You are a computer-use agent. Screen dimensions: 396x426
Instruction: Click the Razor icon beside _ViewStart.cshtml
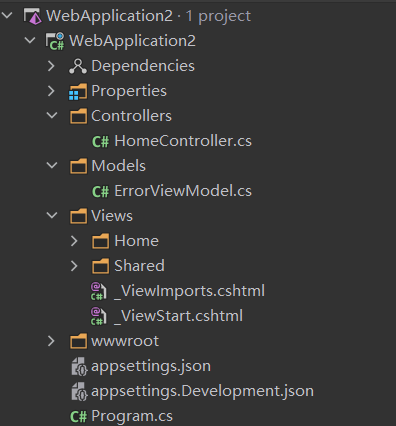99,316
